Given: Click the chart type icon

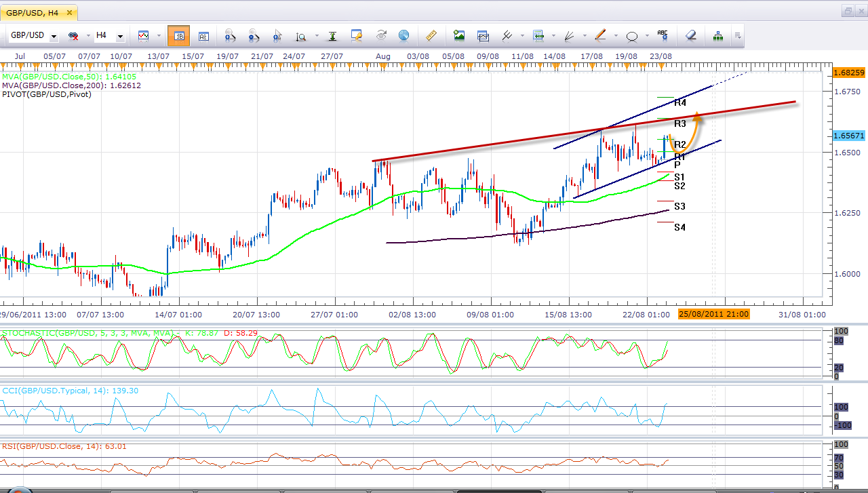Looking at the screenshot, I should coord(143,35).
